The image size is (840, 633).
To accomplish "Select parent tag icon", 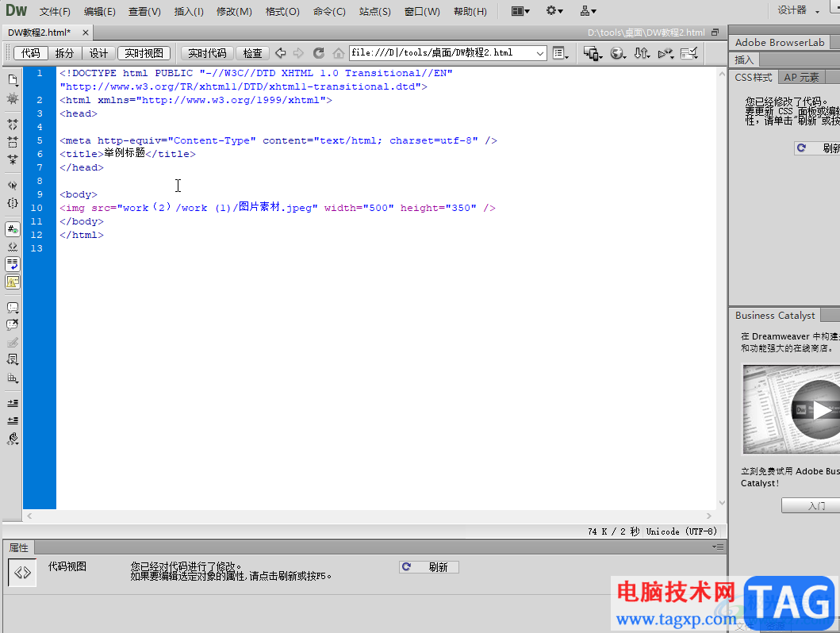I will (x=13, y=186).
